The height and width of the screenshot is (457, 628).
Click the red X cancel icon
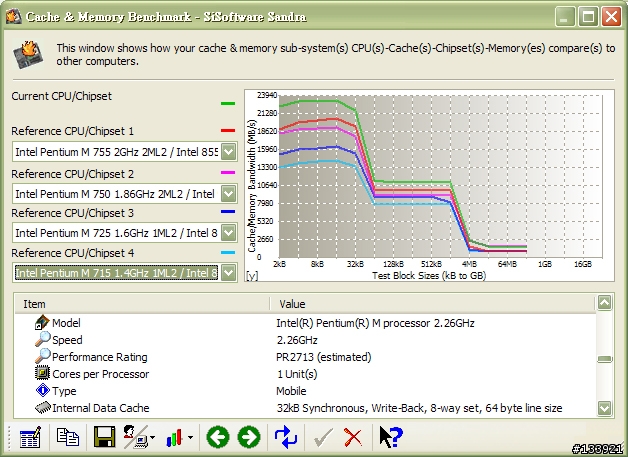pos(353,437)
